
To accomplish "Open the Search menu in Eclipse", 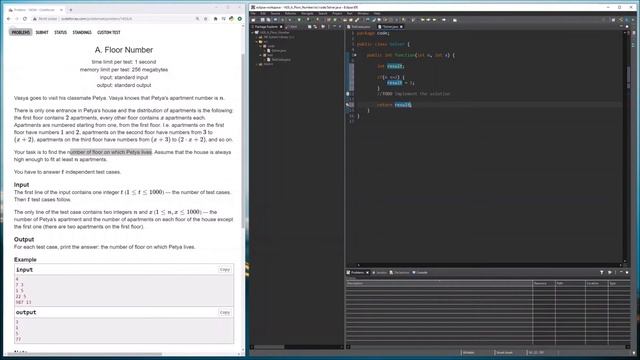I will coord(322,13).
